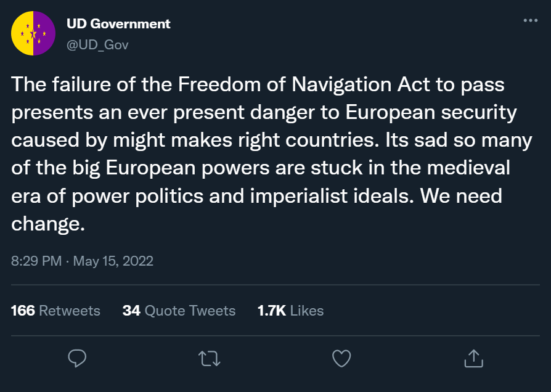Viewport: 551px width, 392px height.
Task: Expand retweet options via the retweet control
Action: point(209,358)
